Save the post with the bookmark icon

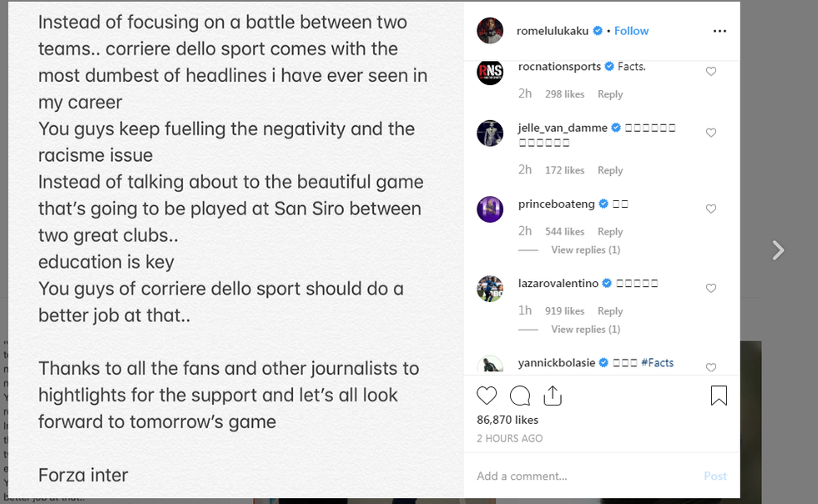pos(718,396)
